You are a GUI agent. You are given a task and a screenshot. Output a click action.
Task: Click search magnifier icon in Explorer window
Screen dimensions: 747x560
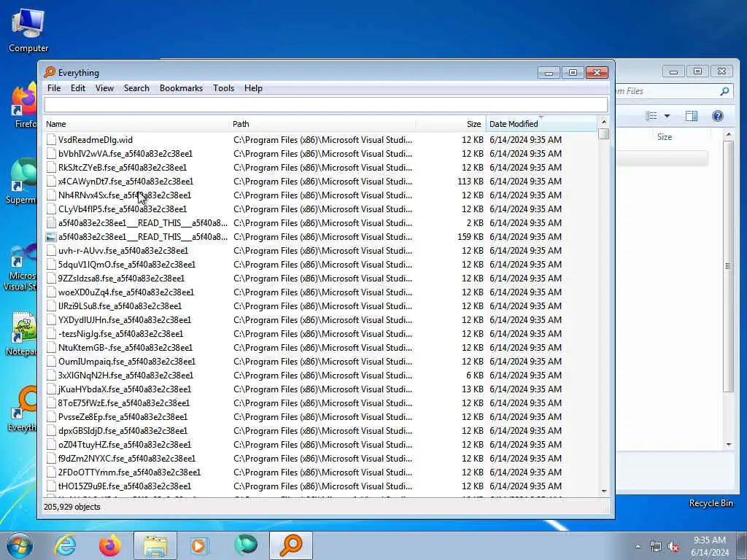point(724,91)
